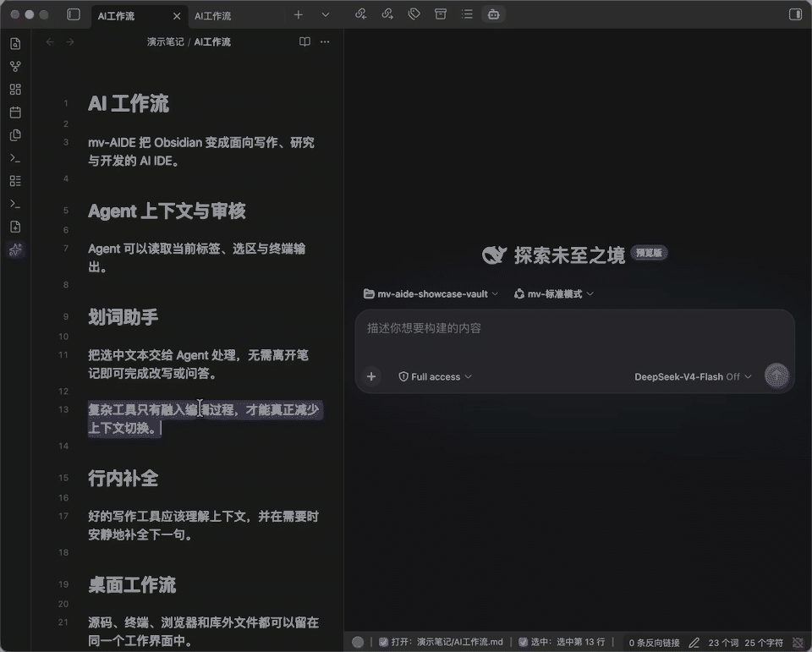Screen dimensions: 812x652
Task: Focus the 描述你想要构建的内容 input
Action: (574, 328)
